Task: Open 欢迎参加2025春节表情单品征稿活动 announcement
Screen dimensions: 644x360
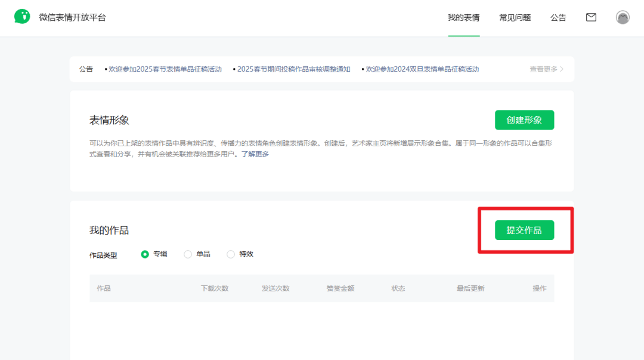Action: pyautogui.click(x=165, y=69)
